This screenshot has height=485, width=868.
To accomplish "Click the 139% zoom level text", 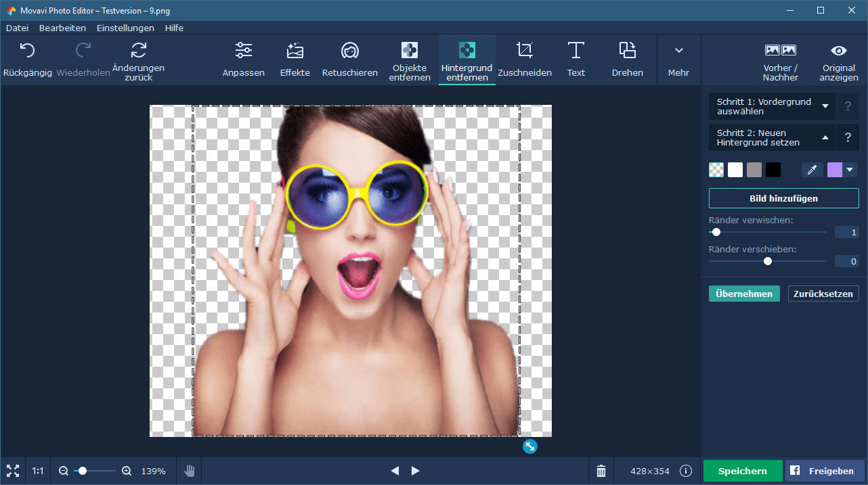I will point(153,471).
